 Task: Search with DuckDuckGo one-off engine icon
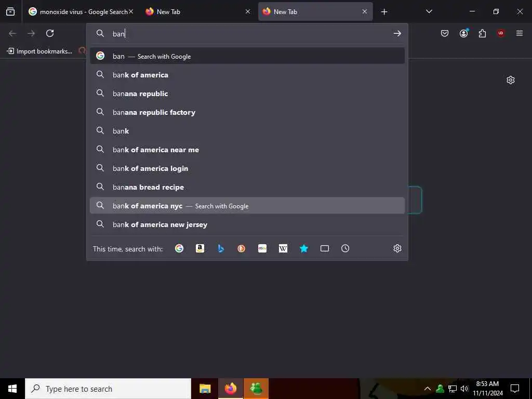coord(241,248)
